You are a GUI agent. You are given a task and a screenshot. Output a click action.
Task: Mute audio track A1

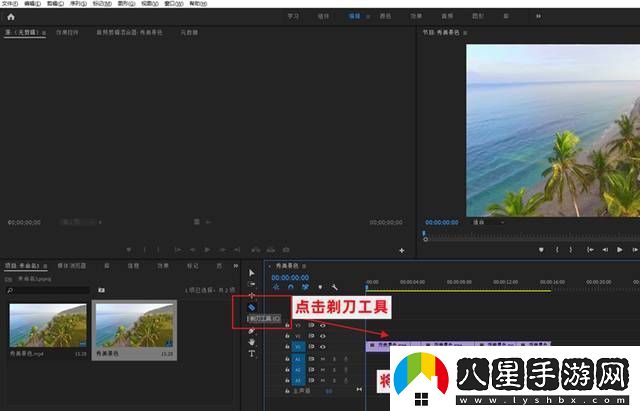pyautogui.click(x=323, y=359)
